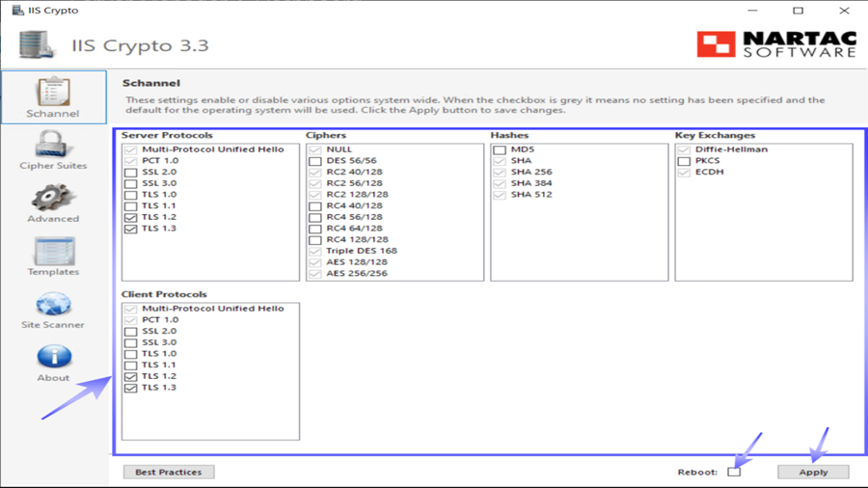
Task: Enable TLS 1.0 under Client Protocols
Action: tap(130, 354)
